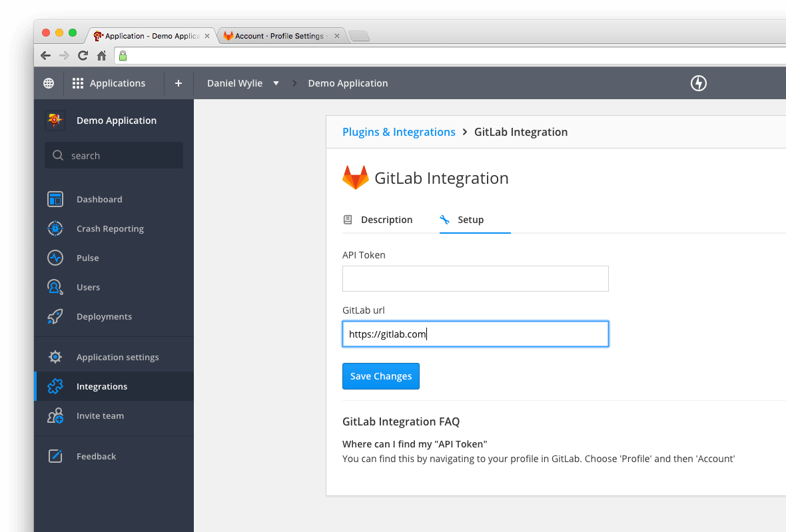Image resolution: width=786 pixels, height=532 pixels.
Task: Click the Dashboard sidebar icon
Action: pyautogui.click(x=55, y=199)
